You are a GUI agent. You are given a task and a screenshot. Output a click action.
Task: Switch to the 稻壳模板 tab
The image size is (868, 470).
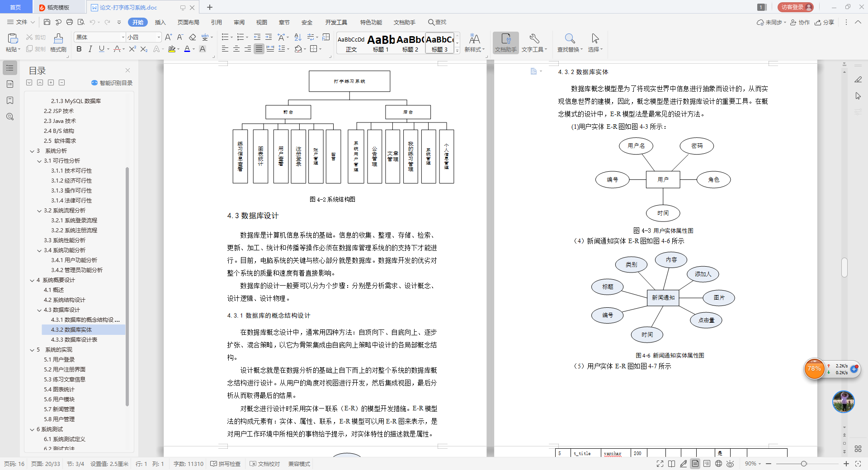tap(58, 7)
